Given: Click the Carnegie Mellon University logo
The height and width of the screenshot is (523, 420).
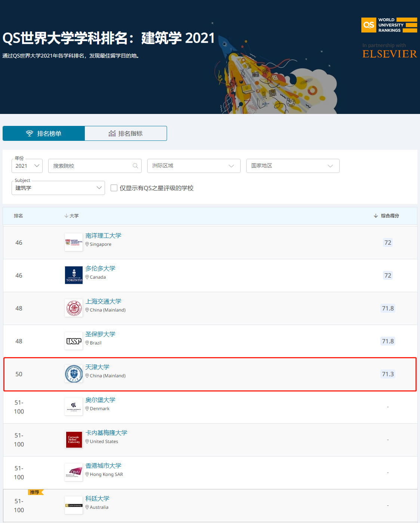Looking at the screenshot, I should click(74, 440).
